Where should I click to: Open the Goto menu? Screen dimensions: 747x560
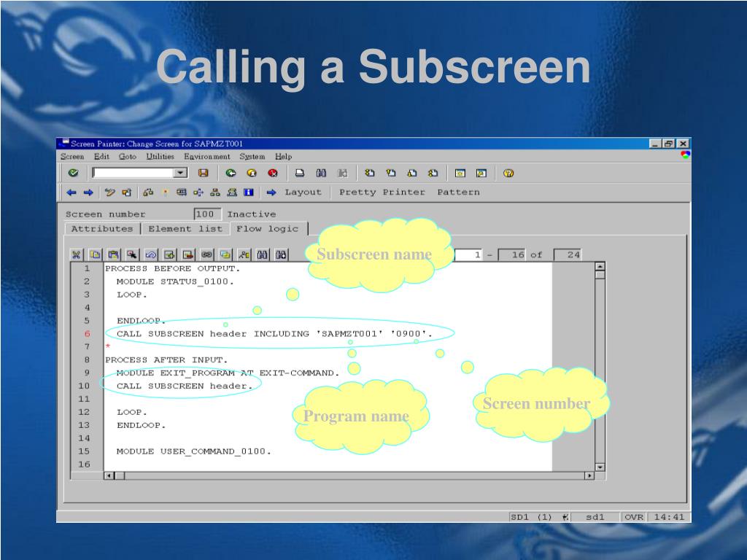click(x=127, y=157)
